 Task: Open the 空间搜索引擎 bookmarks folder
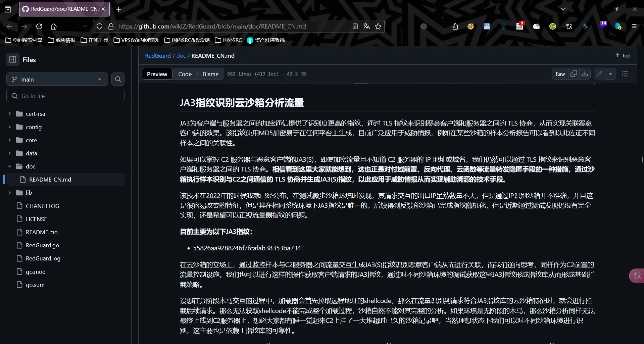(x=24, y=40)
